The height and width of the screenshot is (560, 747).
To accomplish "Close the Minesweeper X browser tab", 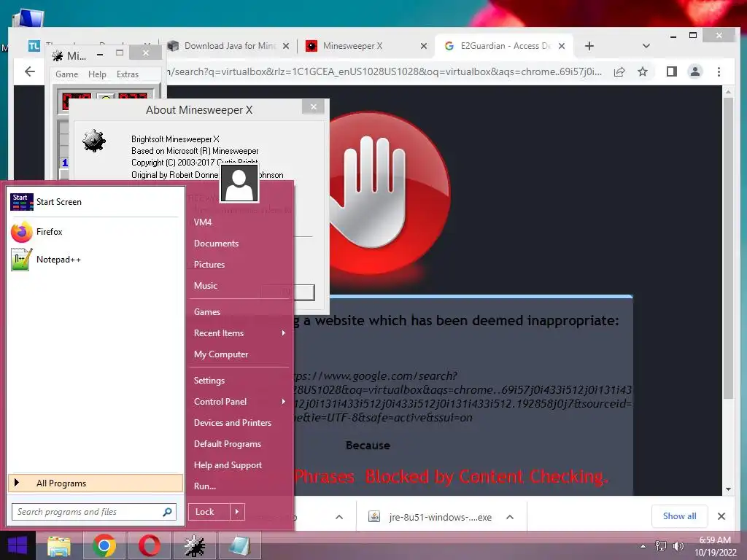I will pyautogui.click(x=424, y=46).
